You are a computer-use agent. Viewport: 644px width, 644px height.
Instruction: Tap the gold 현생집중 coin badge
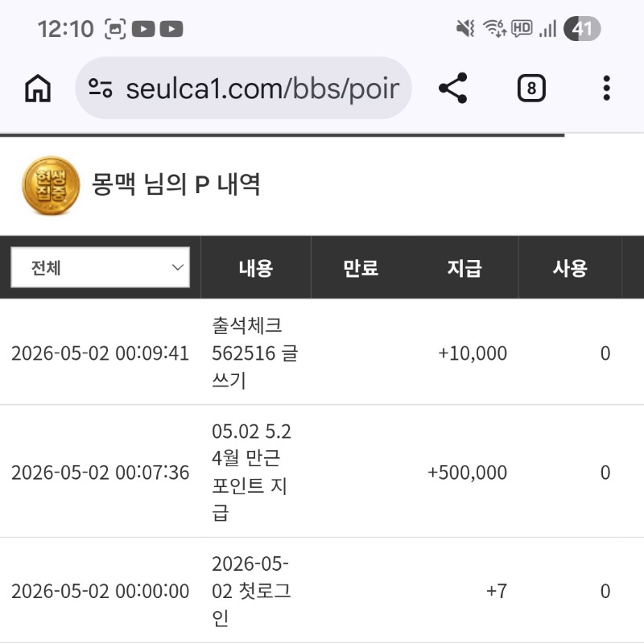tap(51, 186)
